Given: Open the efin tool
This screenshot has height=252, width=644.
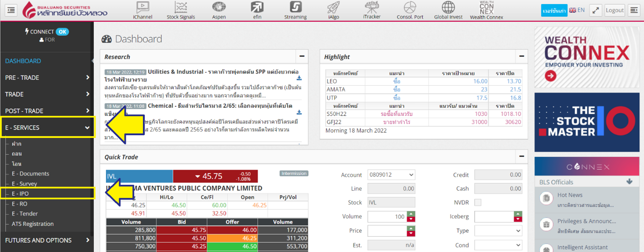Looking at the screenshot, I should point(257,10).
